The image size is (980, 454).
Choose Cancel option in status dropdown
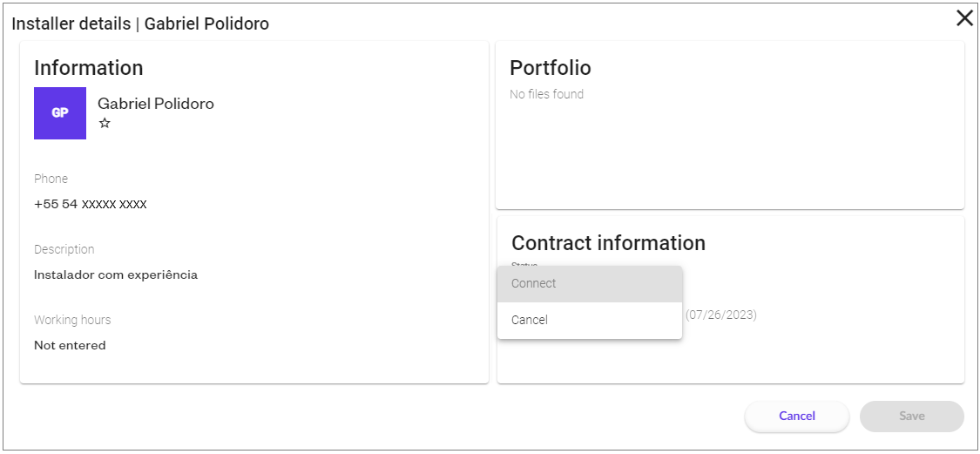pyautogui.click(x=590, y=320)
